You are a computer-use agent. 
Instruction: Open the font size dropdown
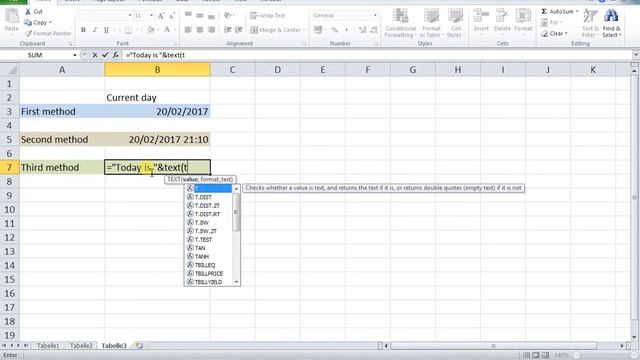tap(151, 16)
